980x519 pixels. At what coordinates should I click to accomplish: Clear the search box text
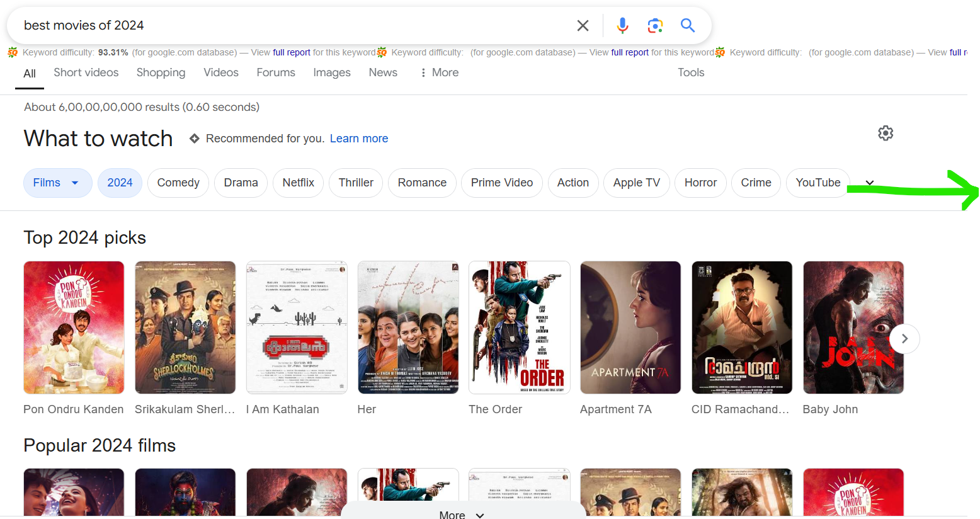pos(583,25)
